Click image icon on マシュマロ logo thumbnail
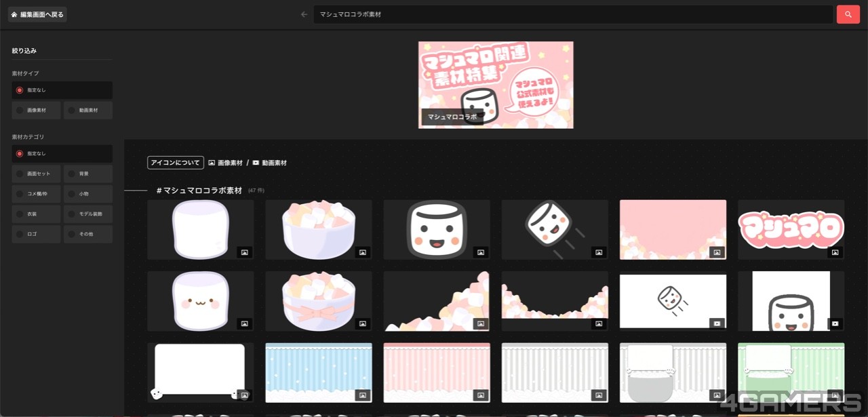The height and width of the screenshot is (417, 868). coord(835,252)
